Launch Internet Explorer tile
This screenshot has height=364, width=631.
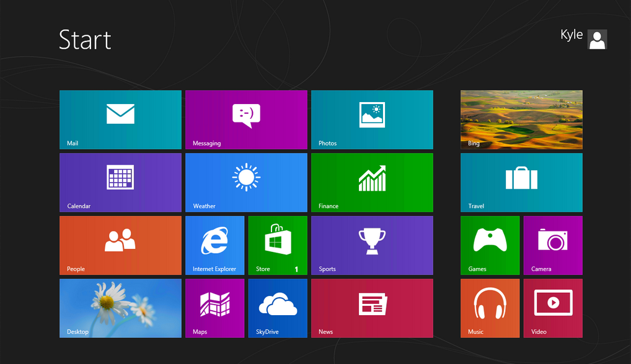pos(215,246)
